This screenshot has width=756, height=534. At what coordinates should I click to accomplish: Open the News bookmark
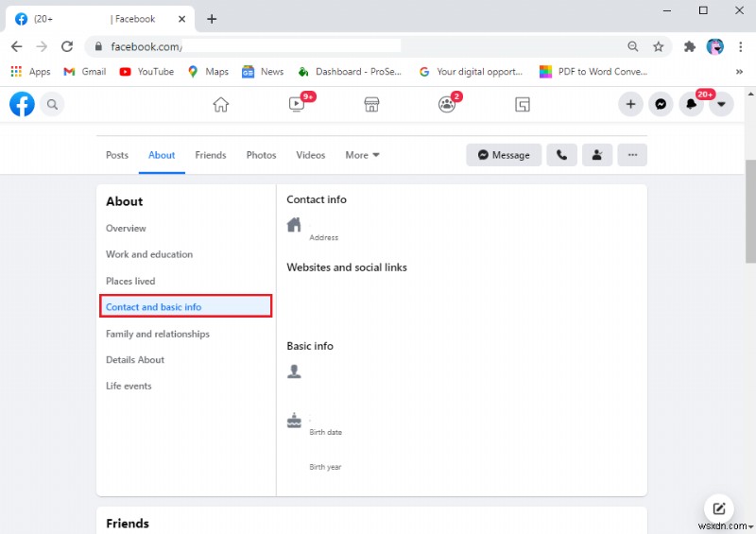pos(263,72)
